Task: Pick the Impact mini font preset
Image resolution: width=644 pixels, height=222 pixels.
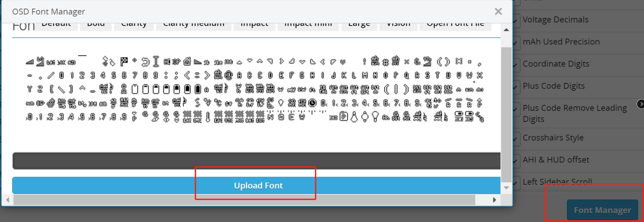Action: click(308, 27)
